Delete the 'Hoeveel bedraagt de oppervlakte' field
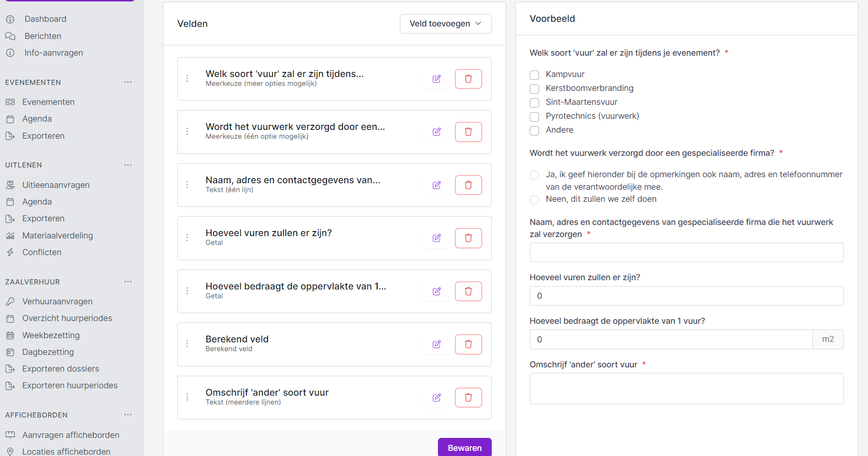 (x=468, y=291)
